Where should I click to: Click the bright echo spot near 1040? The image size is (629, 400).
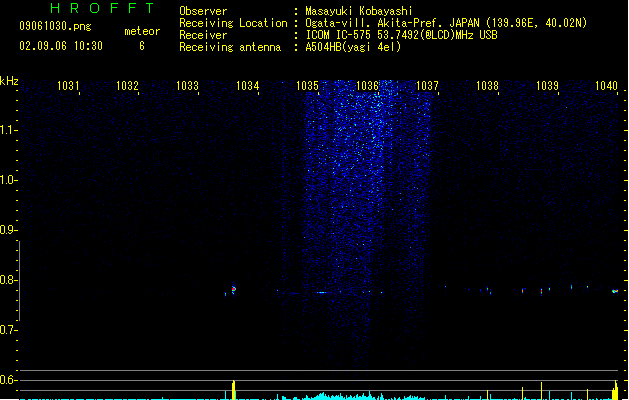615,291
